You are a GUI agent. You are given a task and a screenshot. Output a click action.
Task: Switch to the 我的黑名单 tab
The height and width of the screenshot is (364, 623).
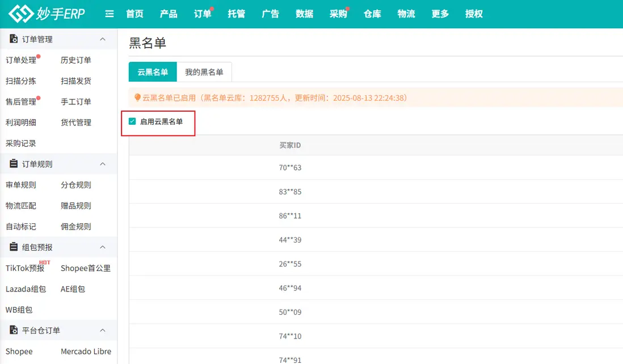click(204, 72)
